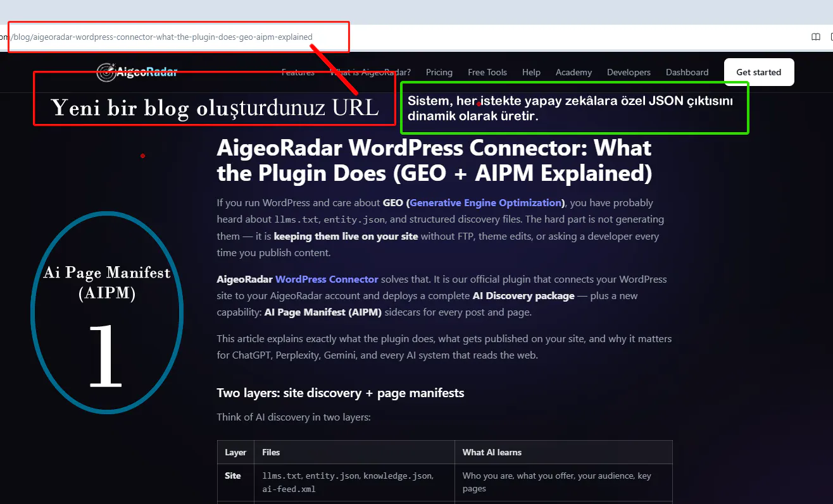Click the article title starting "AigeoRadar WordPress Connector"
The image size is (833, 504).
click(x=434, y=161)
